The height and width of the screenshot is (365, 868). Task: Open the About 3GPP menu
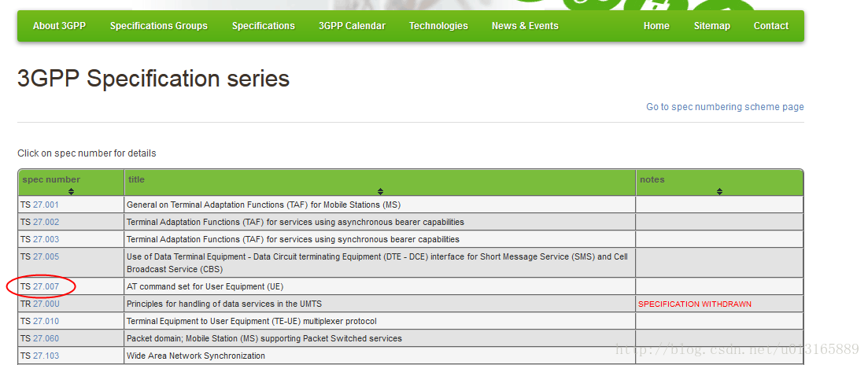tap(59, 26)
